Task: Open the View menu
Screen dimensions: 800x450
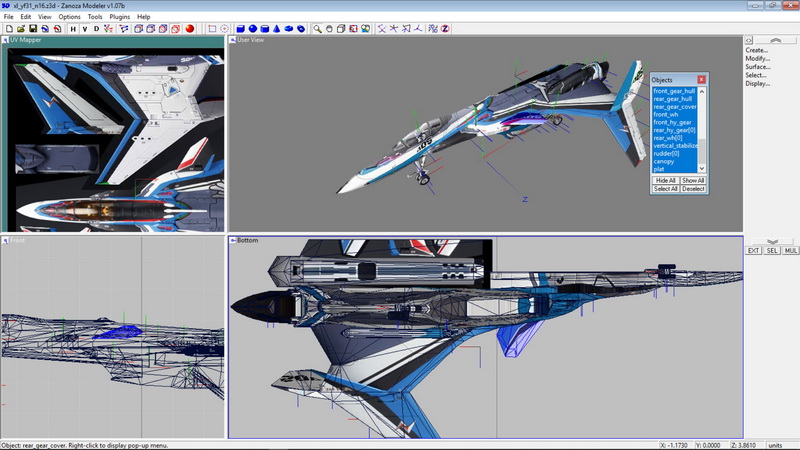Action: (x=45, y=17)
